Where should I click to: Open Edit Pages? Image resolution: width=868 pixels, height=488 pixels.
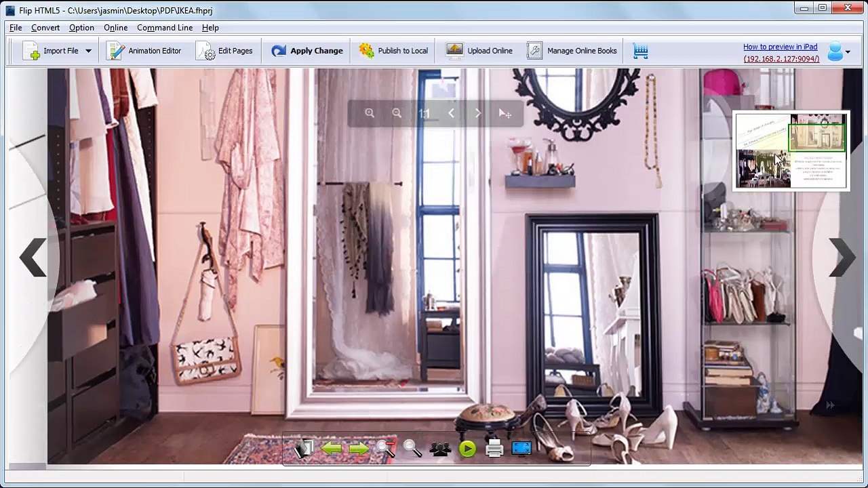click(x=224, y=51)
